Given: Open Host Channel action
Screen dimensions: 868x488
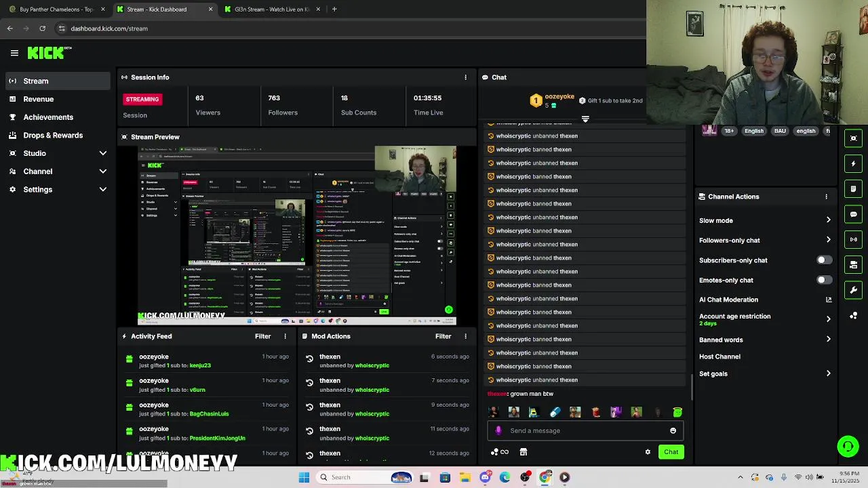Looking at the screenshot, I should coord(719,357).
